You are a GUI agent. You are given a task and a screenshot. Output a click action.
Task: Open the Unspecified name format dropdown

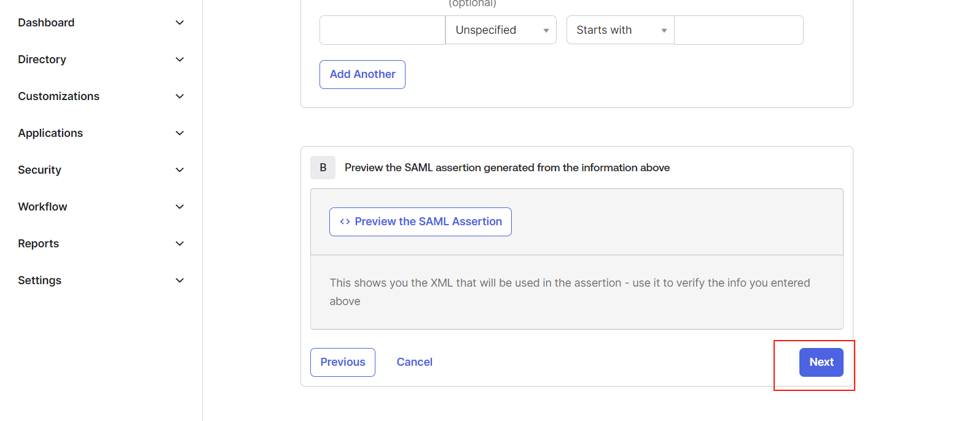tap(501, 30)
